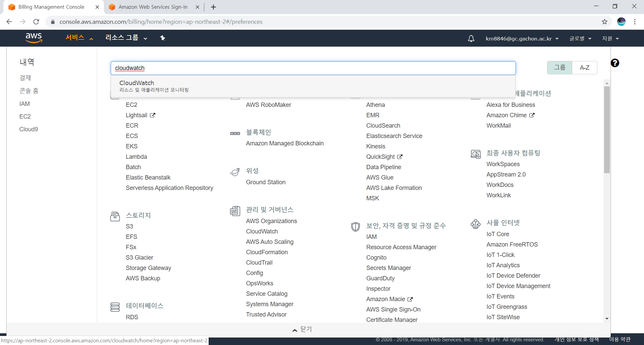This screenshot has width=644, height=345.
Task: Open the Elastic Beanstalk link
Action: point(148,178)
